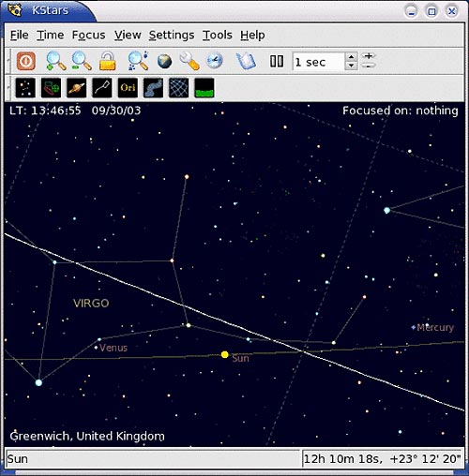469x476 pixels.
Task: Click the plus/minus time unit stepper
Action: click(x=369, y=61)
